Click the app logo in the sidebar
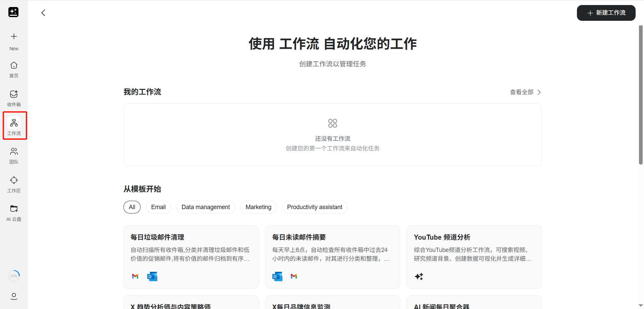 pyautogui.click(x=13, y=12)
